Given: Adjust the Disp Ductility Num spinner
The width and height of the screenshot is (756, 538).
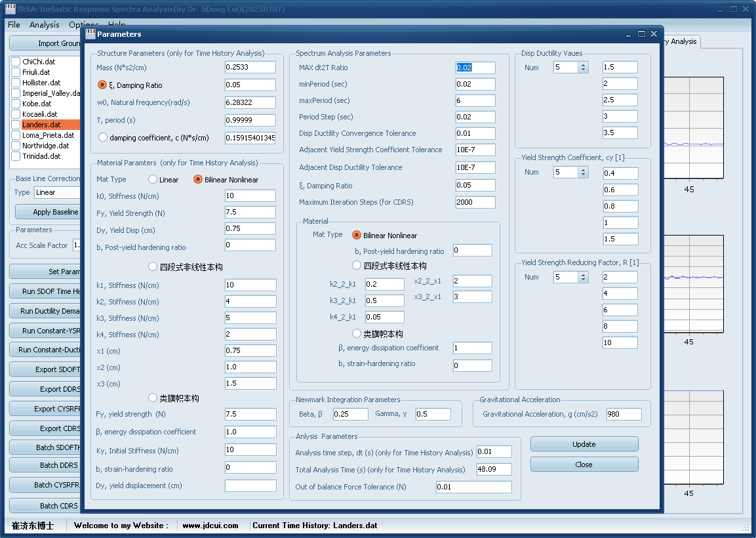Looking at the screenshot, I should pyautogui.click(x=583, y=68).
